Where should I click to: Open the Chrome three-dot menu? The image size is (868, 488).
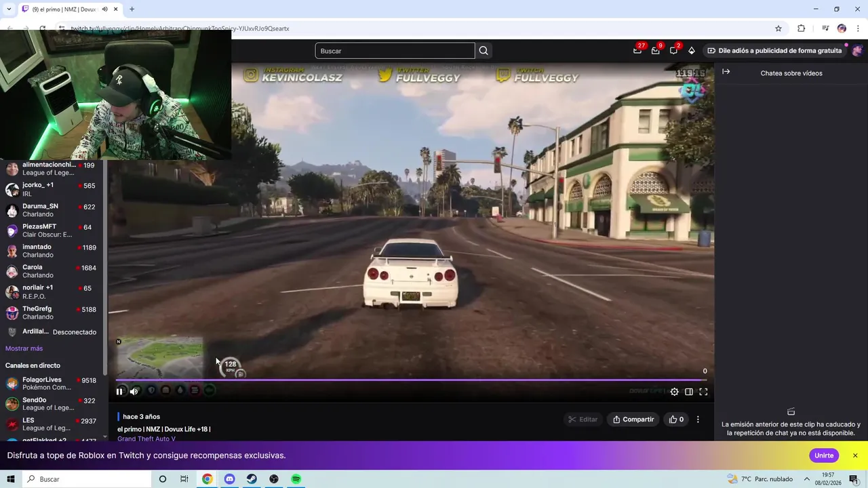[x=859, y=28]
